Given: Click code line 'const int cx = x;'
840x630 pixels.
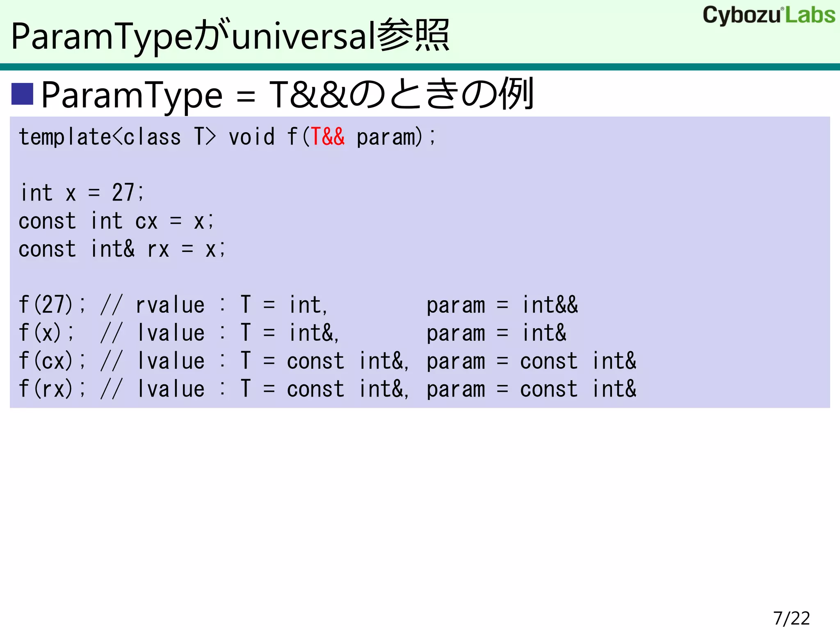Looking at the screenshot, I should tap(116, 221).
